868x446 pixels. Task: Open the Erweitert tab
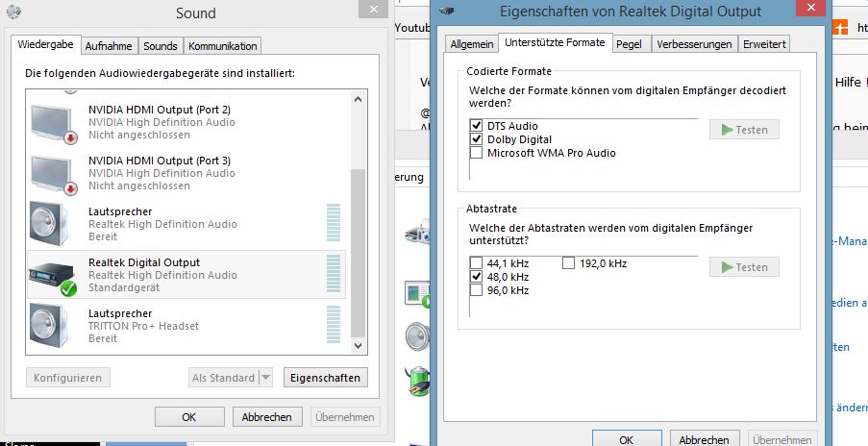(764, 44)
